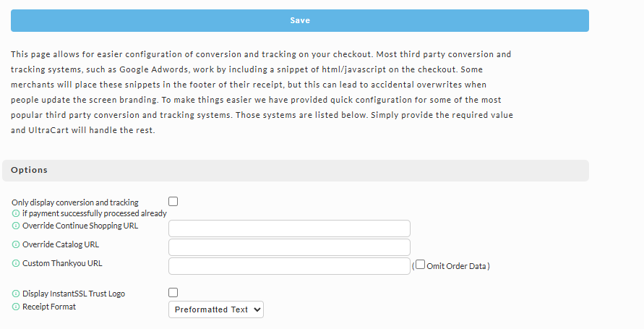Image resolution: width=644 pixels, height=329 pixels.
Task: Open the Preformatted Text receipt format dropdown
Action: tap(216, 309)
